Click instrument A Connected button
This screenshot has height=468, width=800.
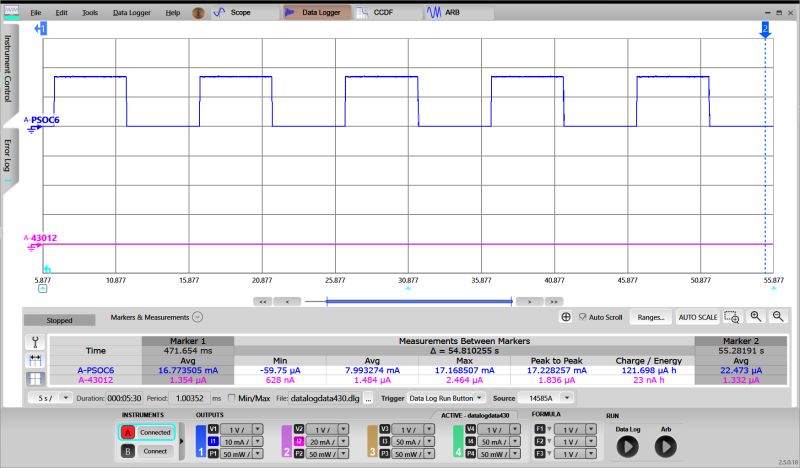155,432
